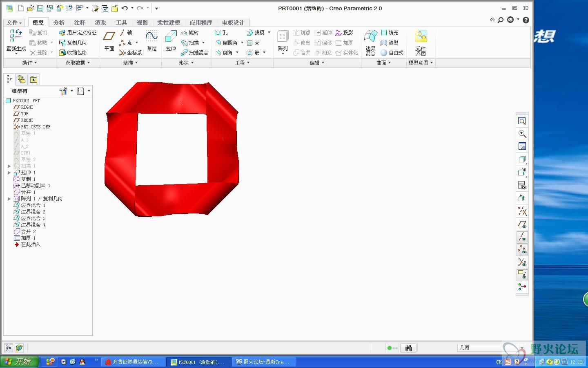This screenshot has height=368, width=588.
Task: Open User-Defined Feature (用户定义特征)
Action: 78,33
